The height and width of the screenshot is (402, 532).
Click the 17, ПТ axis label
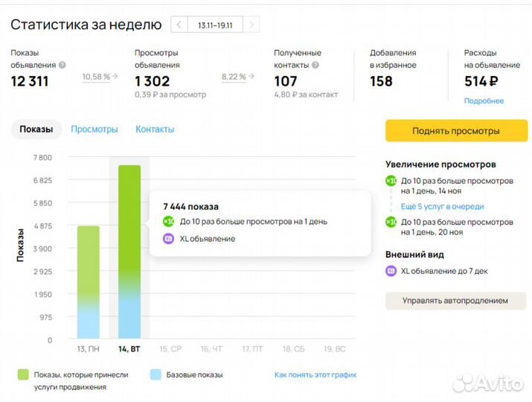point(252,349)
